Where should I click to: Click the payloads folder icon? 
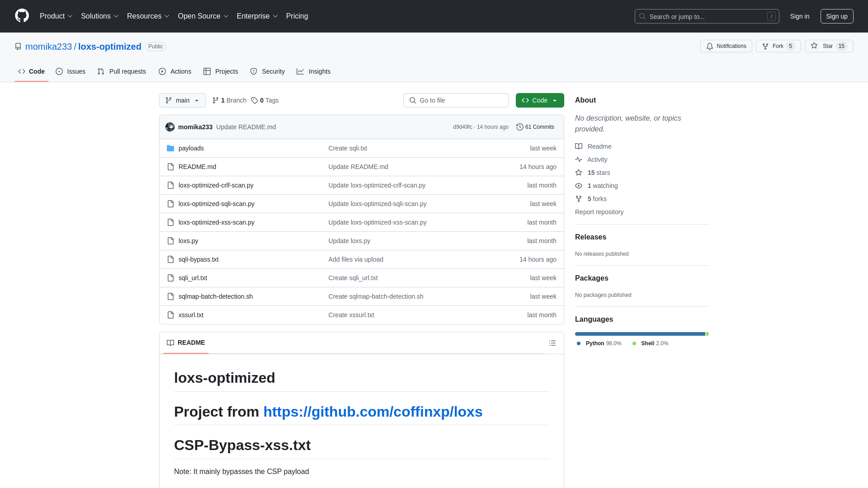click(x=170, y=148)
